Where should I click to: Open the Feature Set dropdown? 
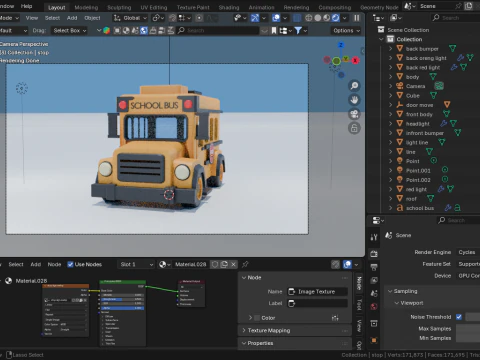coord(468,264)
